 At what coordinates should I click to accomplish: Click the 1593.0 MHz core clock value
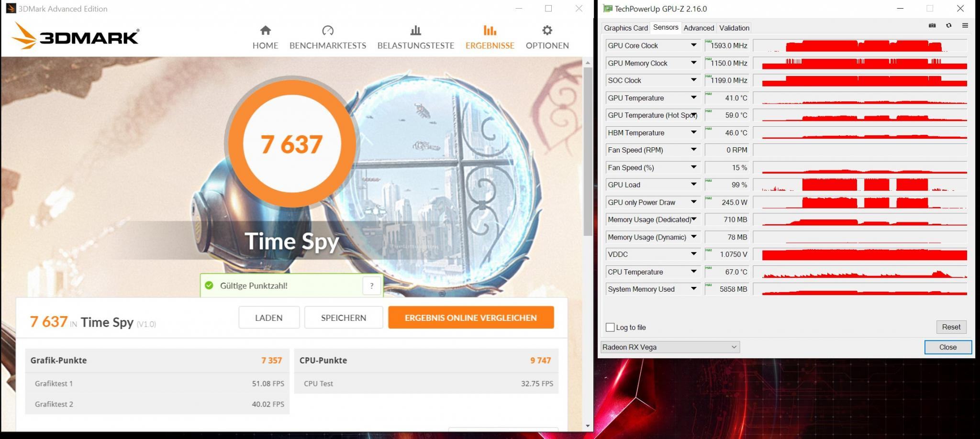coord(726,45)
